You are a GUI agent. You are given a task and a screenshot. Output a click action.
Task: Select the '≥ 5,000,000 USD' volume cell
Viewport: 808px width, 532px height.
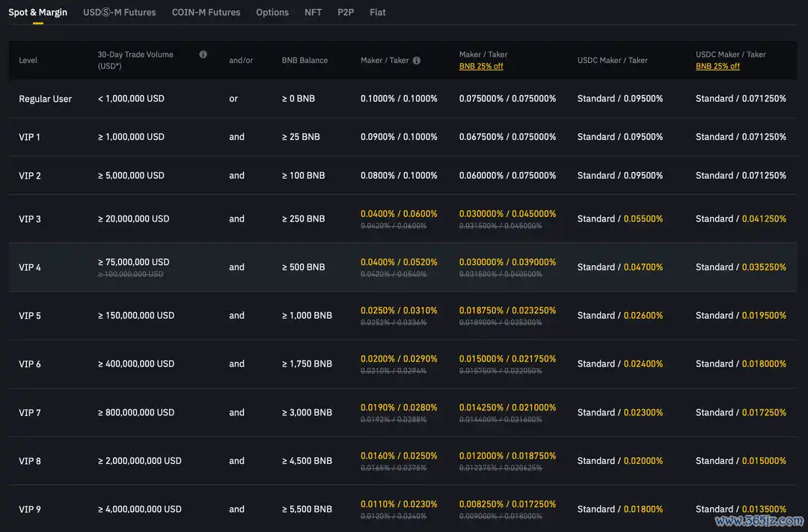pos(131,175)
